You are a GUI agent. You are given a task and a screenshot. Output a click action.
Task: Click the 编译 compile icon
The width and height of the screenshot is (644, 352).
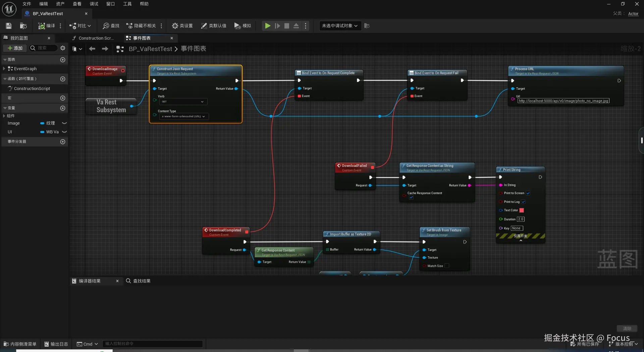point(42,26)
